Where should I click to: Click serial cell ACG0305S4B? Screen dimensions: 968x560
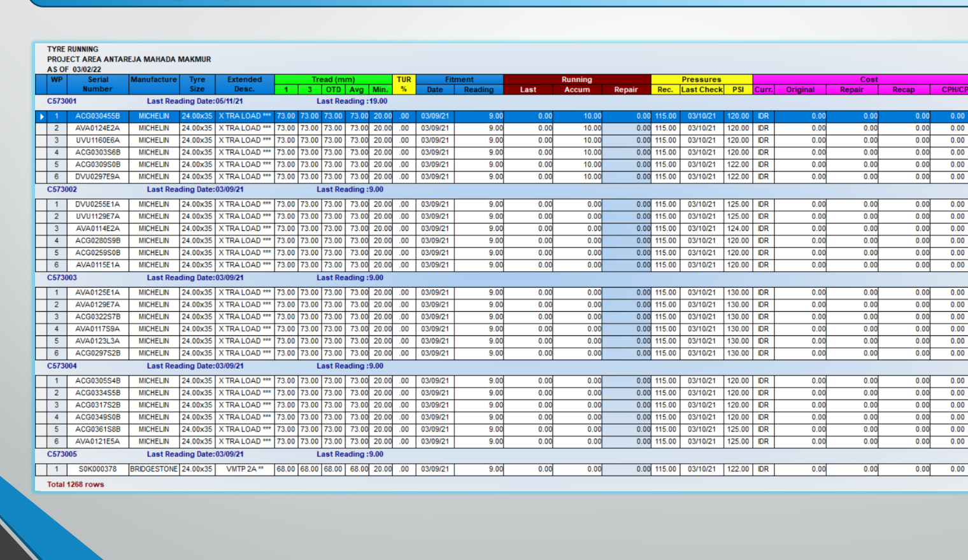pyautogui.click(x=97, y=381)
